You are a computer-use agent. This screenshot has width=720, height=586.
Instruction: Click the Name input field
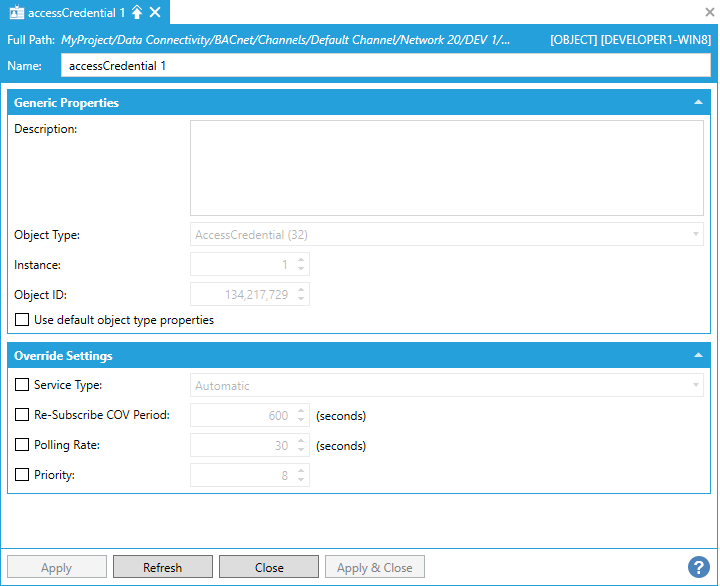[x=384, y=66]
